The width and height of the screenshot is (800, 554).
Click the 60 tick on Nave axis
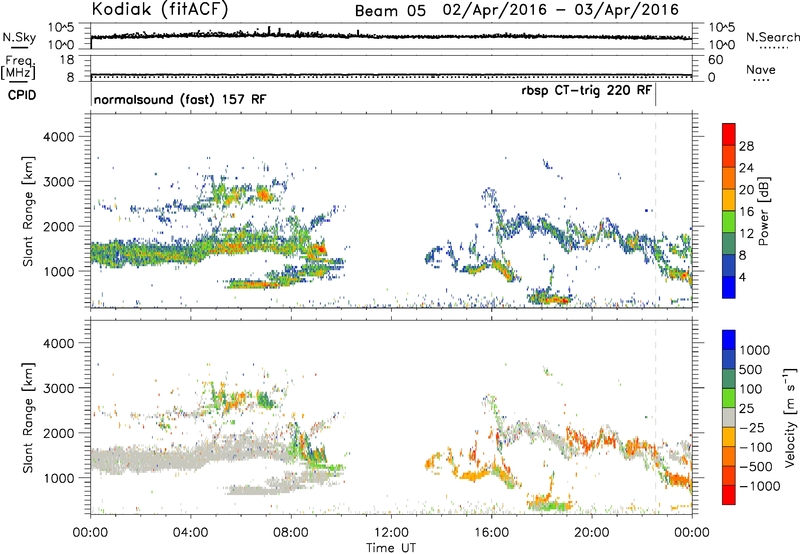point(715,60)
